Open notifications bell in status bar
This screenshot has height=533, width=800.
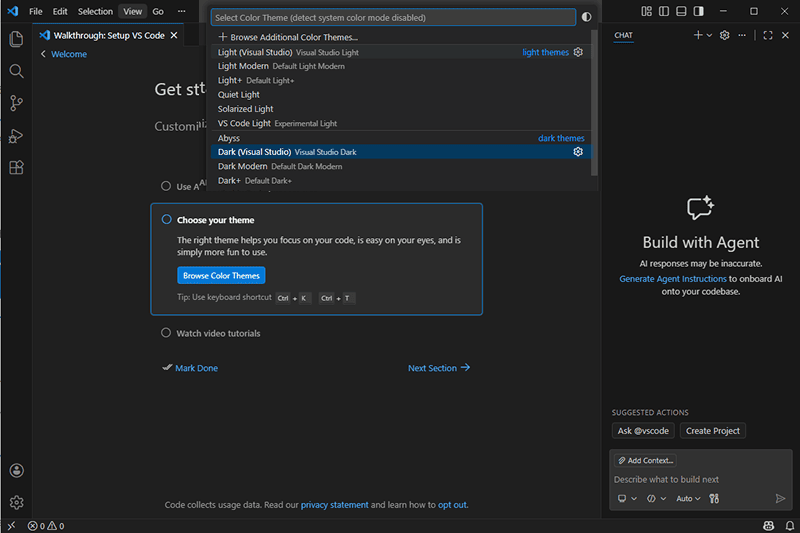point(790,526)
